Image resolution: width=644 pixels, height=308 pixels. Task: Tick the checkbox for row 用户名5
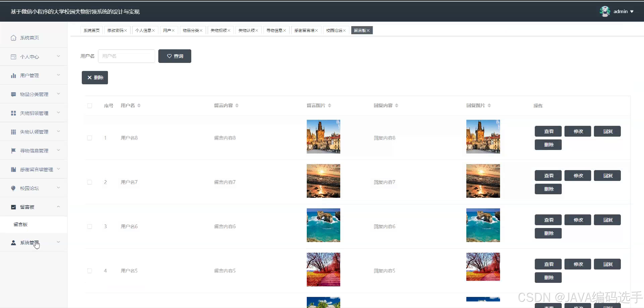pyautogui.click(x=90, y=271)
